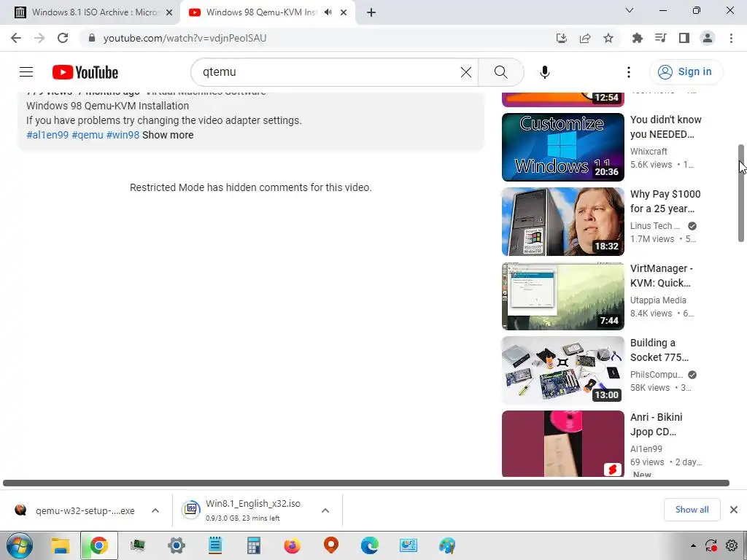Viewport: 747px width, 560px height.
Task: Go to YouTube home via logo
Action: [x=85, y=72]
